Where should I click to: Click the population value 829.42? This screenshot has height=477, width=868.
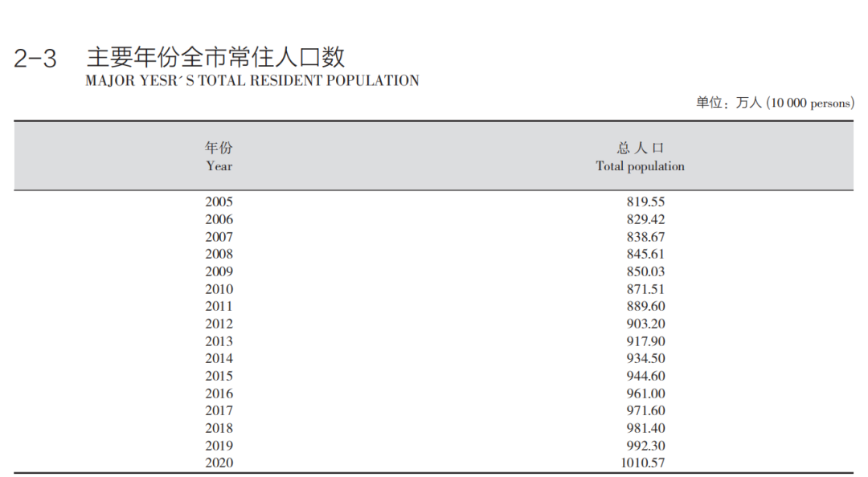(645, 220)
